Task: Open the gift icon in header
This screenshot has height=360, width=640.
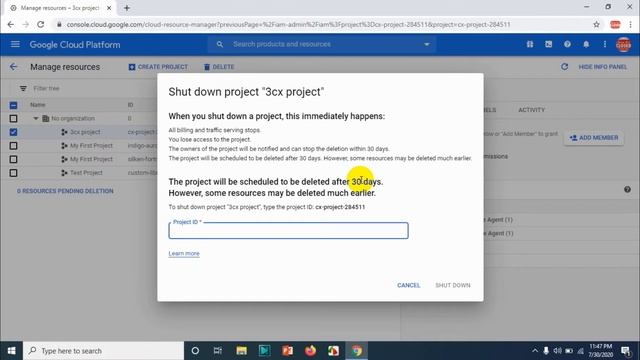Action: (530, 44)
